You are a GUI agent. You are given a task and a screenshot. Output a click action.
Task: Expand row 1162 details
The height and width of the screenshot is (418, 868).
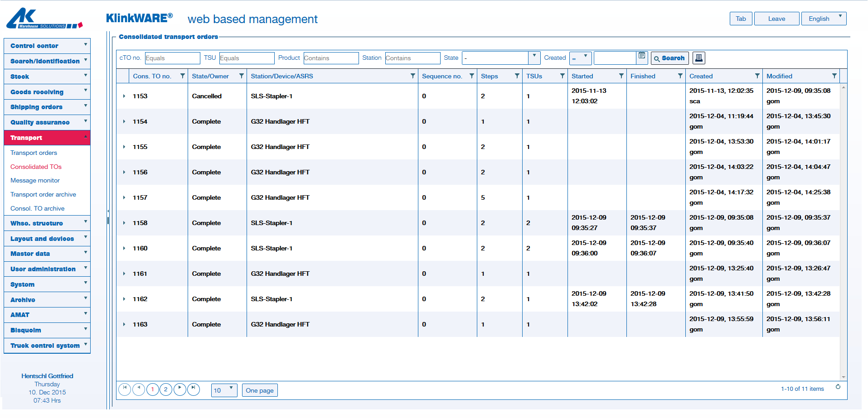pyautogui.click(x=124, y=299)
